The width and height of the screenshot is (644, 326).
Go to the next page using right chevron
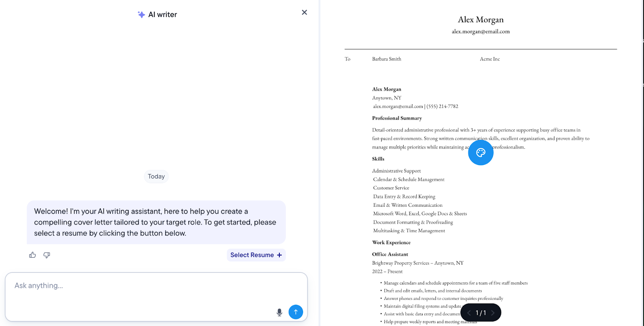(493, 313)
